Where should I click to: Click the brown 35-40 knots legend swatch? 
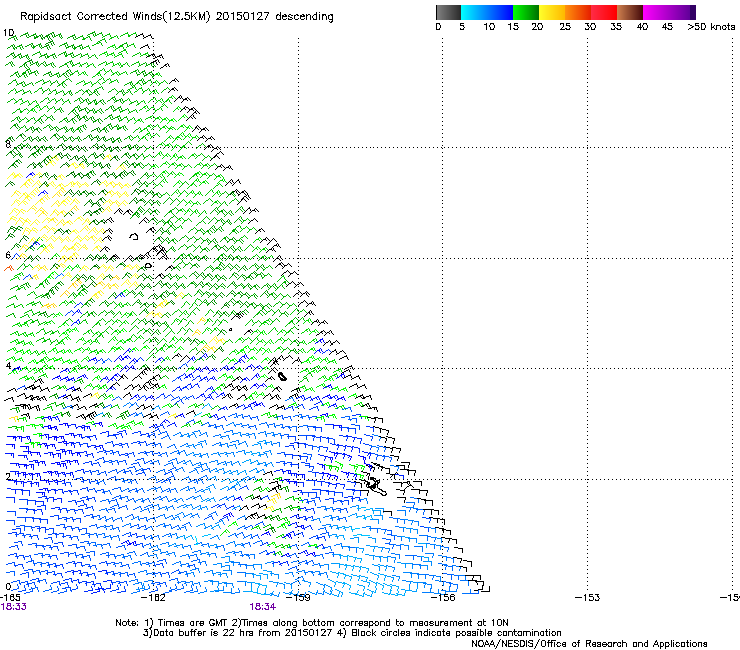(x=630, y=12)
